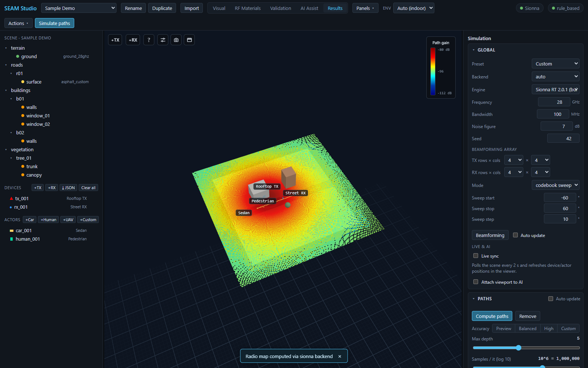
Task: Click the Pedestrian label in viewport
Action: [x=263, y=201]
